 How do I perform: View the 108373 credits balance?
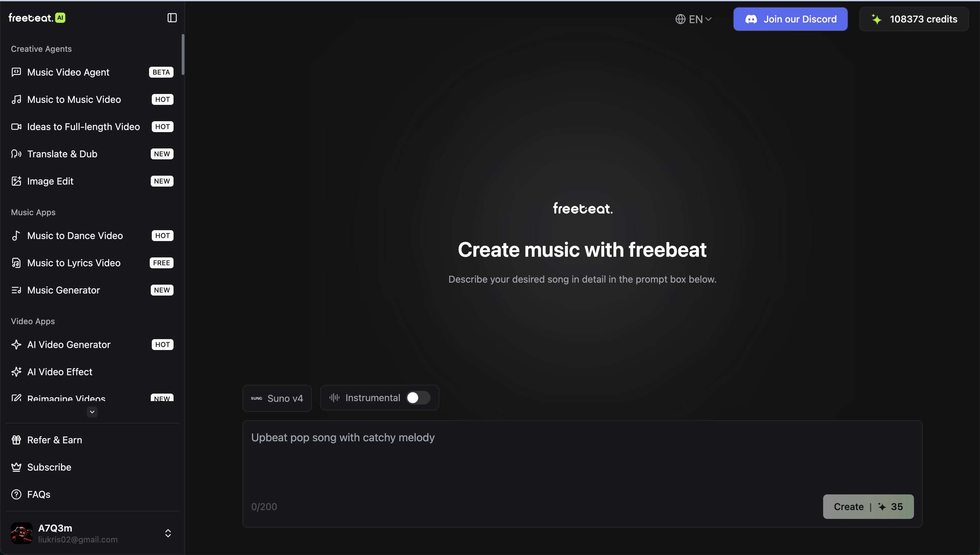(914, 19)
